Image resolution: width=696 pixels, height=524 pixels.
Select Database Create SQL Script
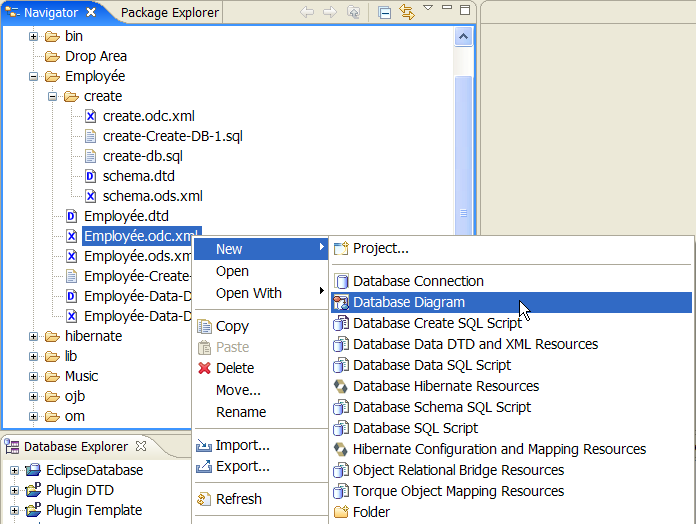pos(511,323)
